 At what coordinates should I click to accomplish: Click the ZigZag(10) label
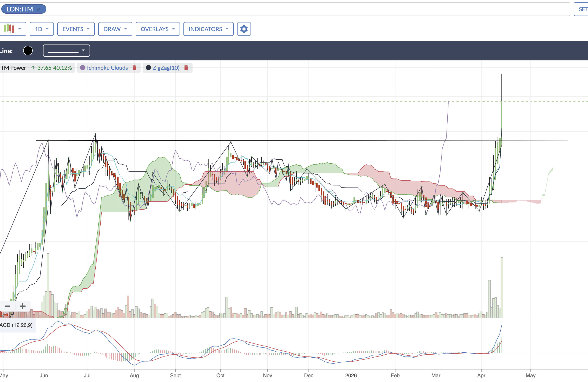(166, 68)
